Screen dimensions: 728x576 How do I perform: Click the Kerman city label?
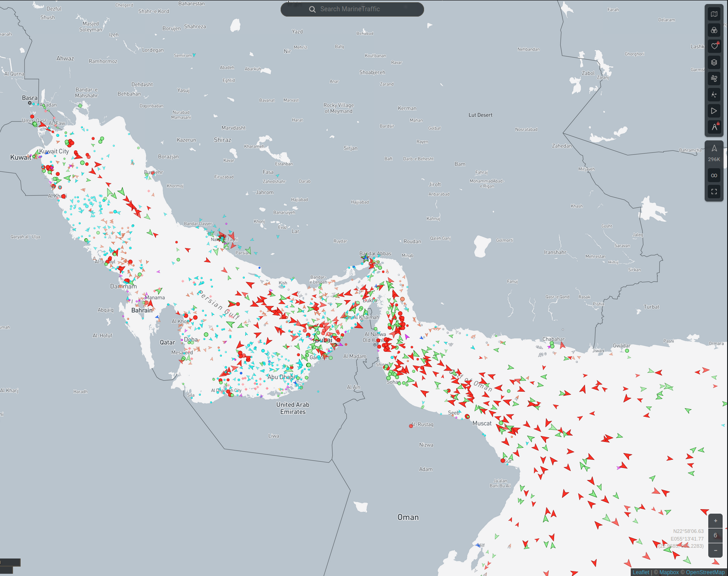407,108
